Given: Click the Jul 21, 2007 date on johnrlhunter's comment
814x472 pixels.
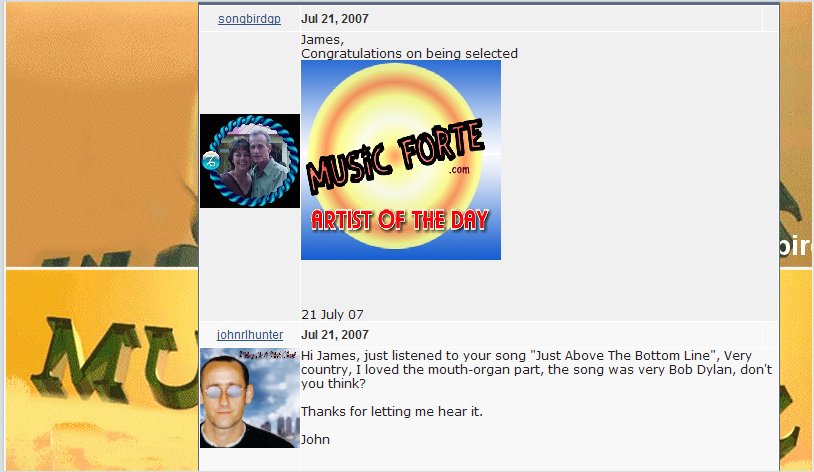Looking at the screenshot, I should point(335,335).
